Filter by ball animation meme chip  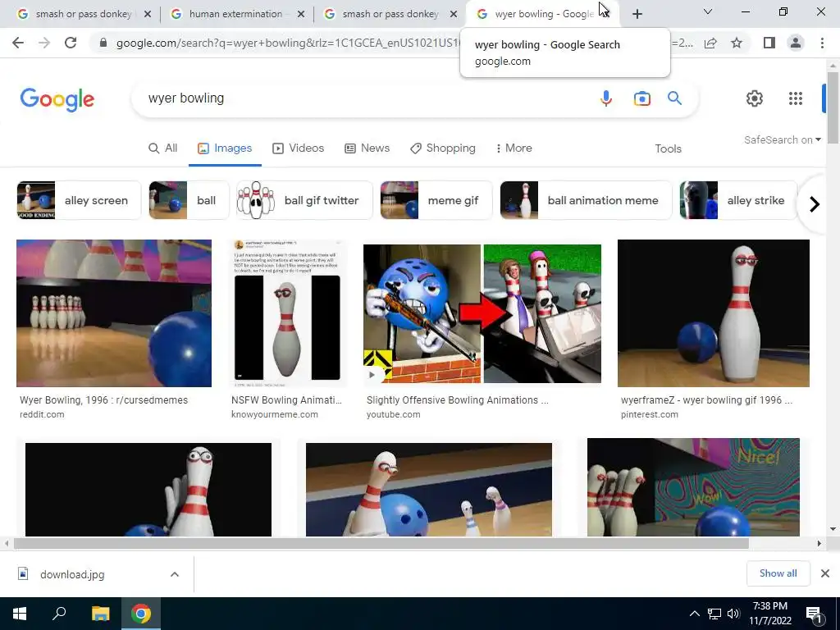(586, 200)
